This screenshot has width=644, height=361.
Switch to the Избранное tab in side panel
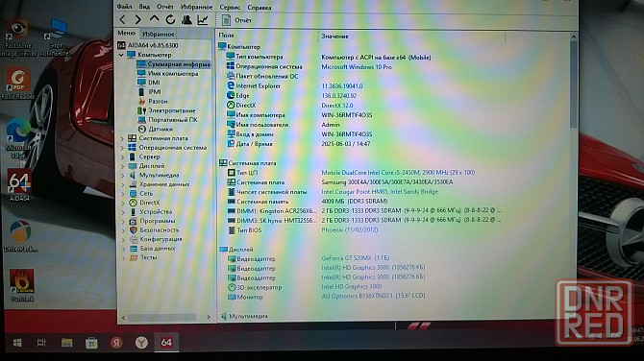(x=159, y=34)
